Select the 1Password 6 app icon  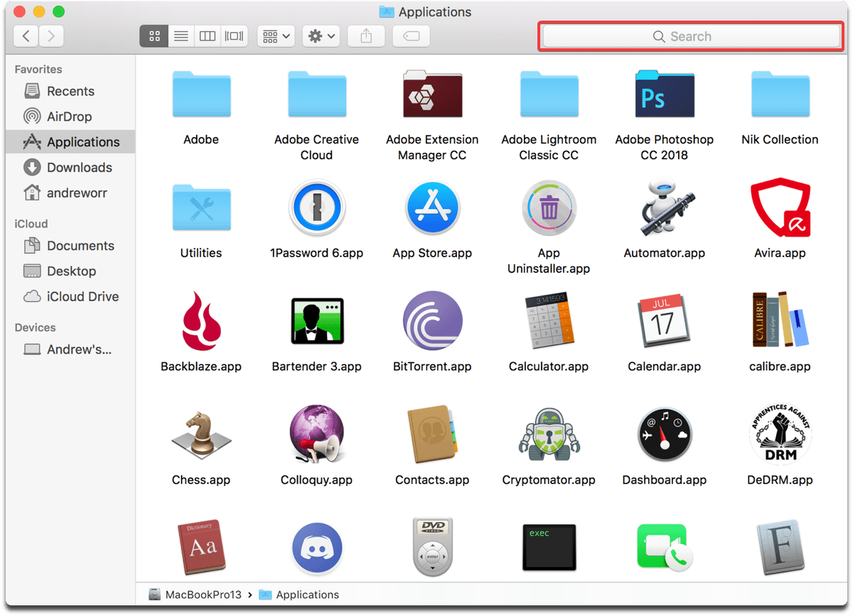click(x=316, y=207)
